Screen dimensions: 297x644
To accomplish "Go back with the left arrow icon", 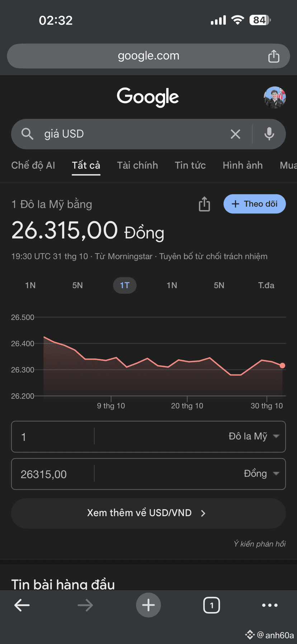I will tap(22, 605).
